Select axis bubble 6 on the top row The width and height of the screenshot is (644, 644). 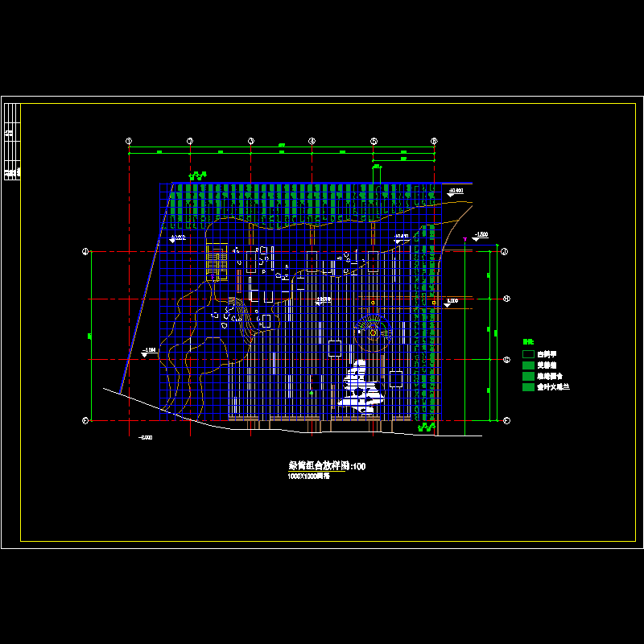click(434, 141)
